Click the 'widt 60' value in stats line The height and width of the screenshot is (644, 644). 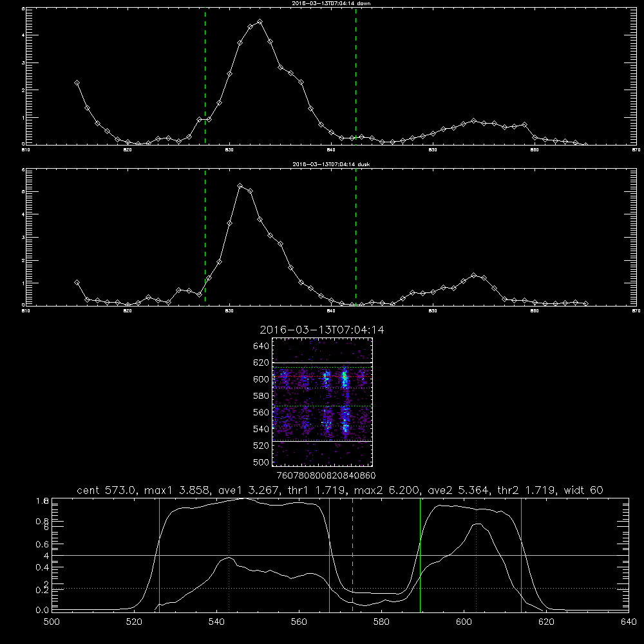pos(583,490)
